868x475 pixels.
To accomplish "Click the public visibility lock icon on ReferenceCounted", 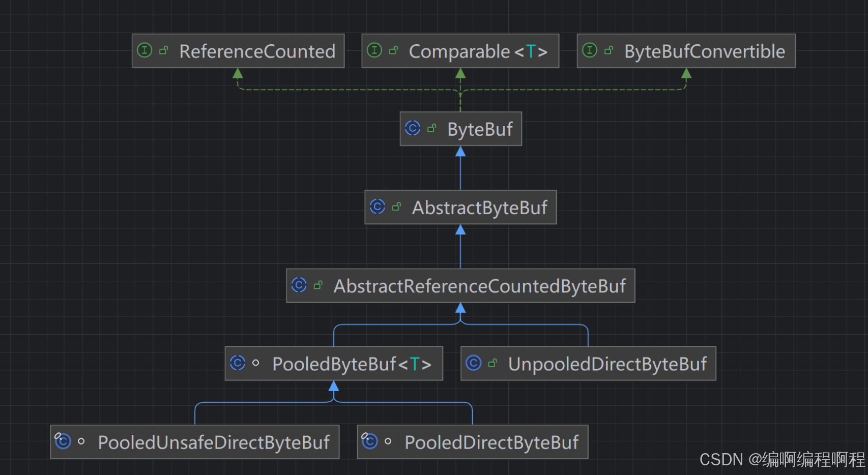I will 164,50.
